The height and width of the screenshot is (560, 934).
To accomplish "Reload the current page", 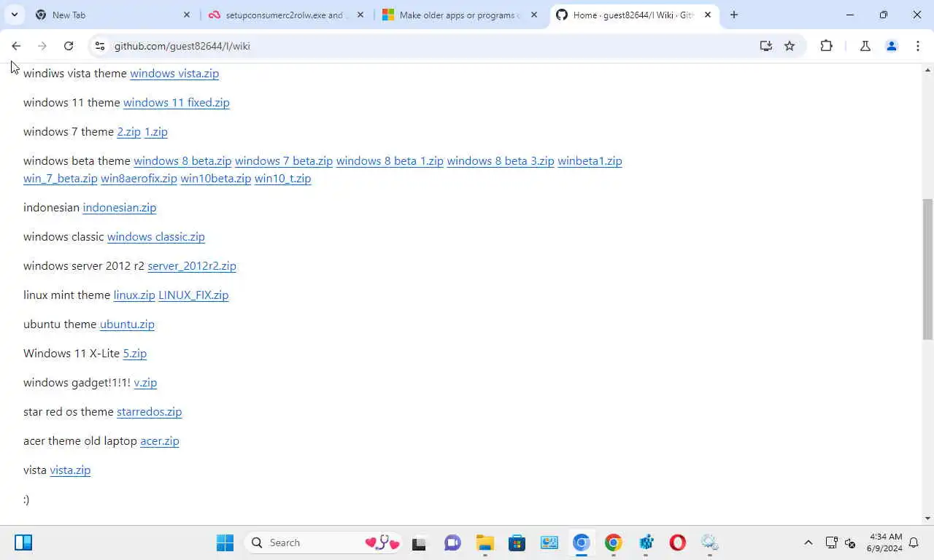I will (x=69, y=46).
